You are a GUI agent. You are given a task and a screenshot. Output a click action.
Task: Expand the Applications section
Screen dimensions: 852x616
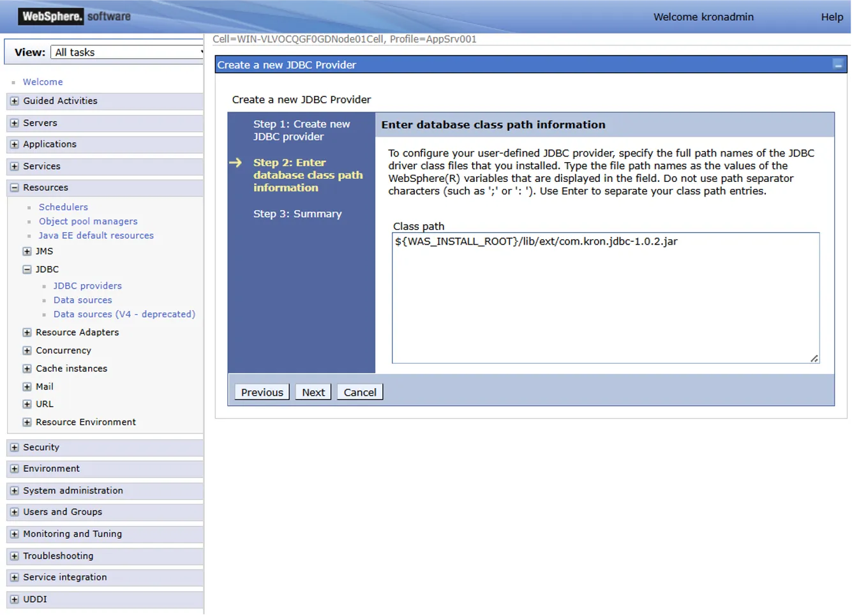(x=14, y=145)
